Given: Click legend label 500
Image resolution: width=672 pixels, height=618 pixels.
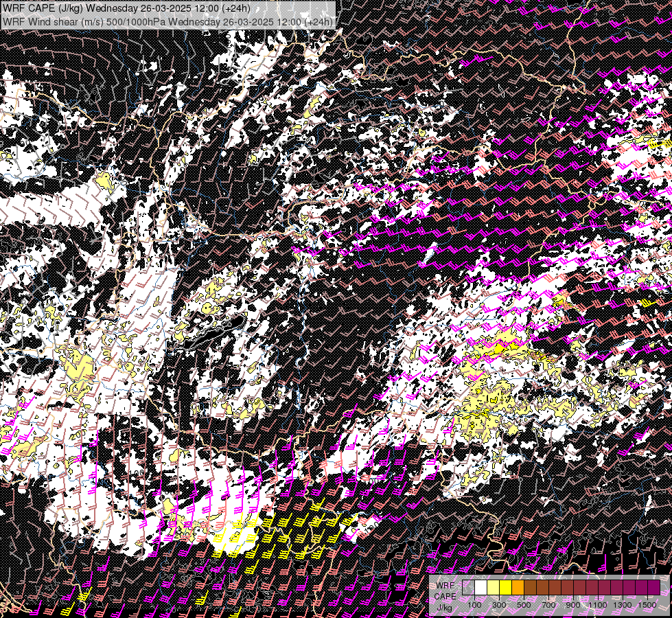Looking at the screenshot, I should (x=524, y=605).
